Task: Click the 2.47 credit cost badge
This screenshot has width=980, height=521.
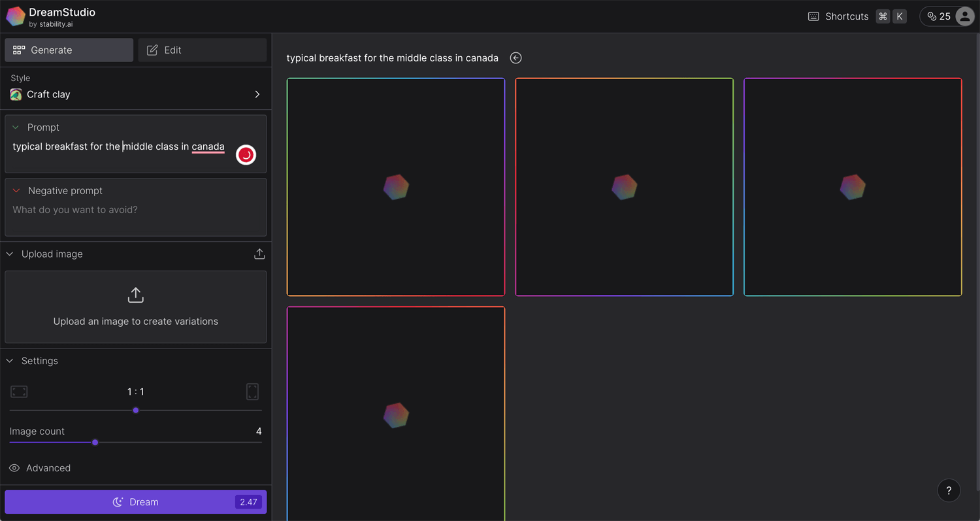Action: pos(248,502)
